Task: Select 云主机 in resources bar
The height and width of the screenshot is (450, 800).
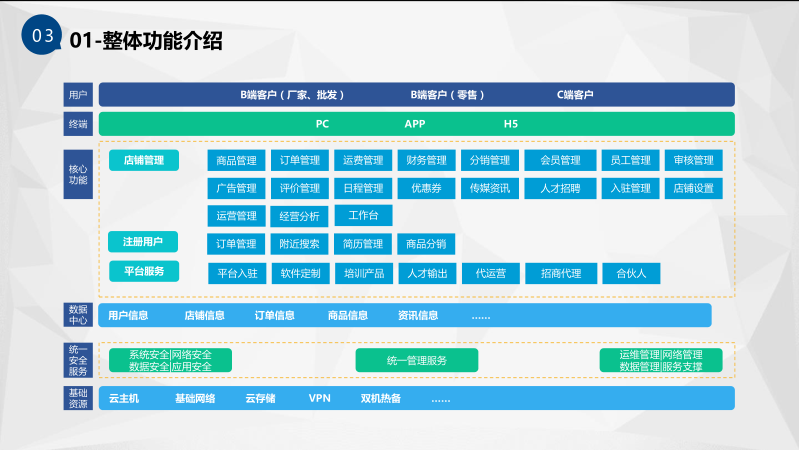Action: pos(124,398)
